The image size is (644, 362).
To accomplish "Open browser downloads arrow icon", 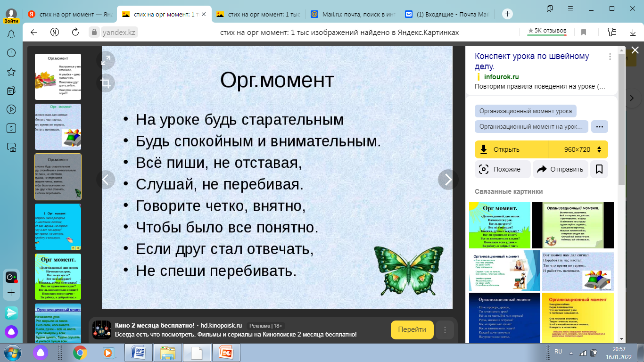I will coord(633,32).
